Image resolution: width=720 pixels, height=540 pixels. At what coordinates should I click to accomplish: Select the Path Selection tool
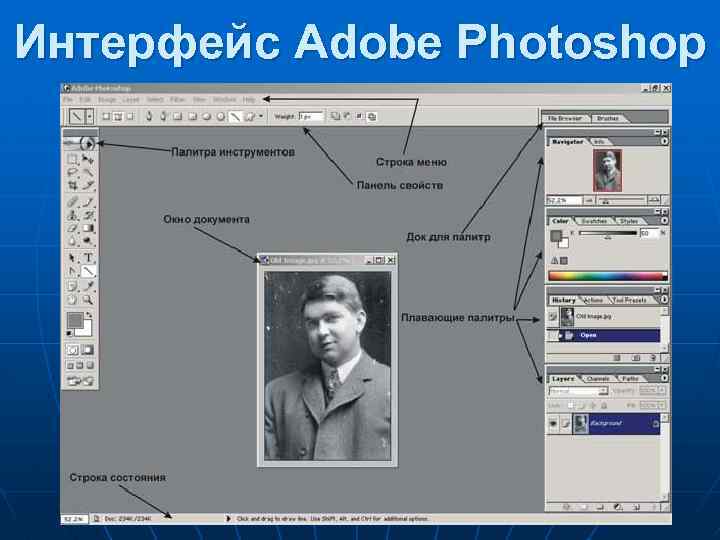72,258
